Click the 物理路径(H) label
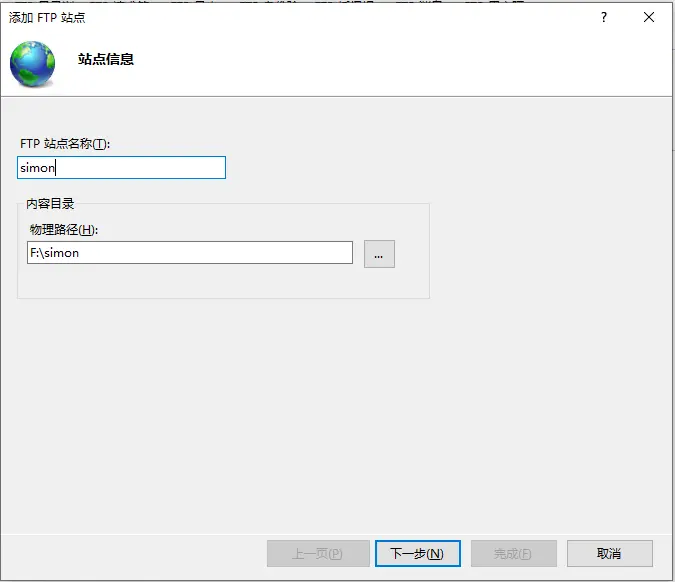The height and width of the screenshot is (582, 675). coord(64,229)
